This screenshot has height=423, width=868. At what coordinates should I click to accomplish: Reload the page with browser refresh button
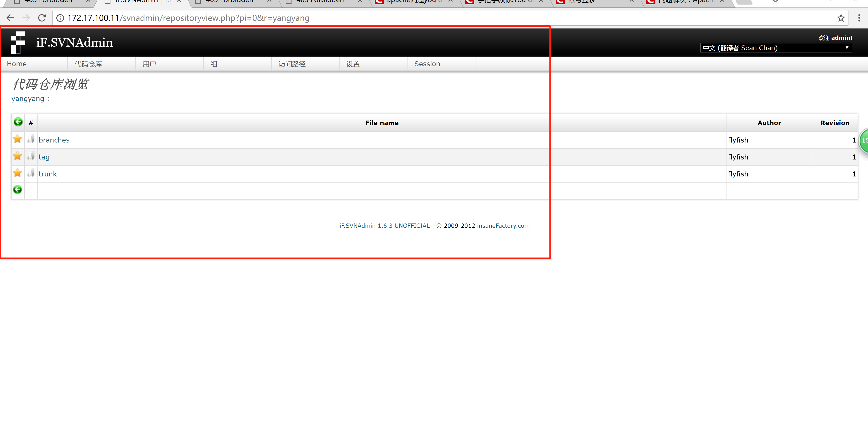42,18
